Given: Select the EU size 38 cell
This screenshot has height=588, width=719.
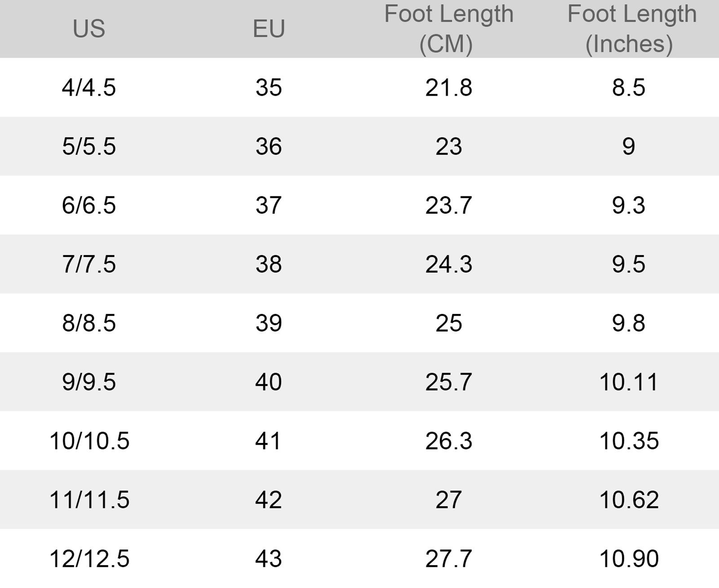Looking at the screenshot, I should pyautogui.click(x=269, y=264).
